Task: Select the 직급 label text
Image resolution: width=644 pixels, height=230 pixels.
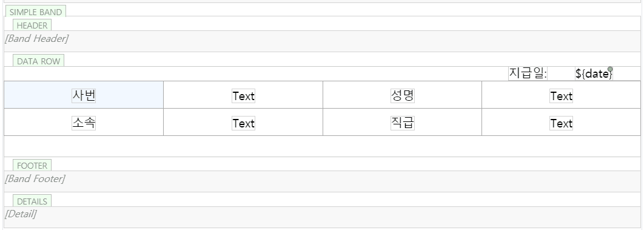Action: 403,123
